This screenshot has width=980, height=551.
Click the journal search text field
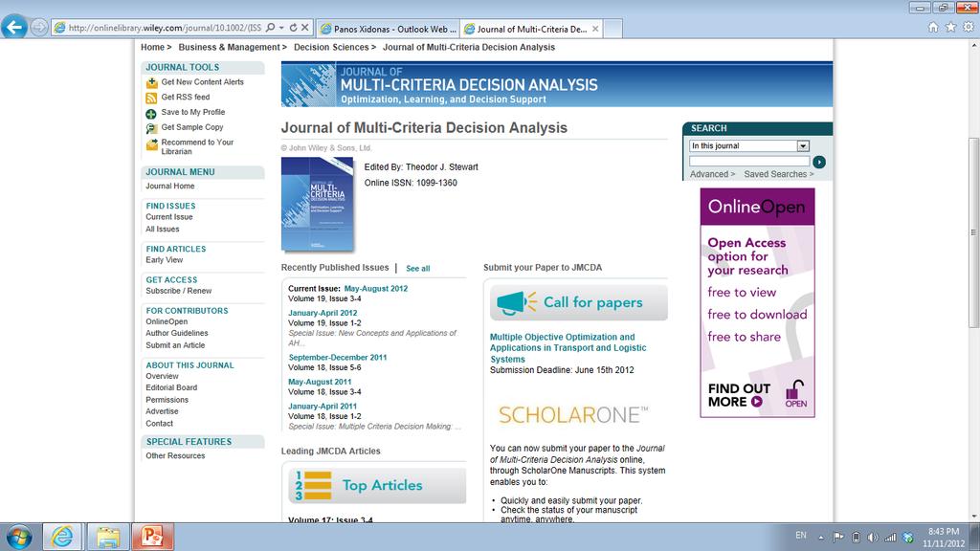point(748,161)
